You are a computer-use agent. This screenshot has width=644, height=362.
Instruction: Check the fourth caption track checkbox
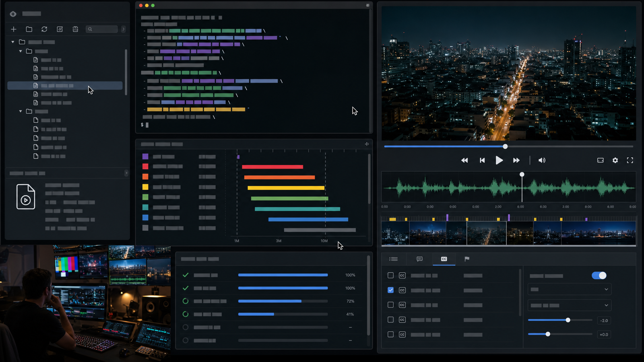pyautogui.click(x=390, y=320)
